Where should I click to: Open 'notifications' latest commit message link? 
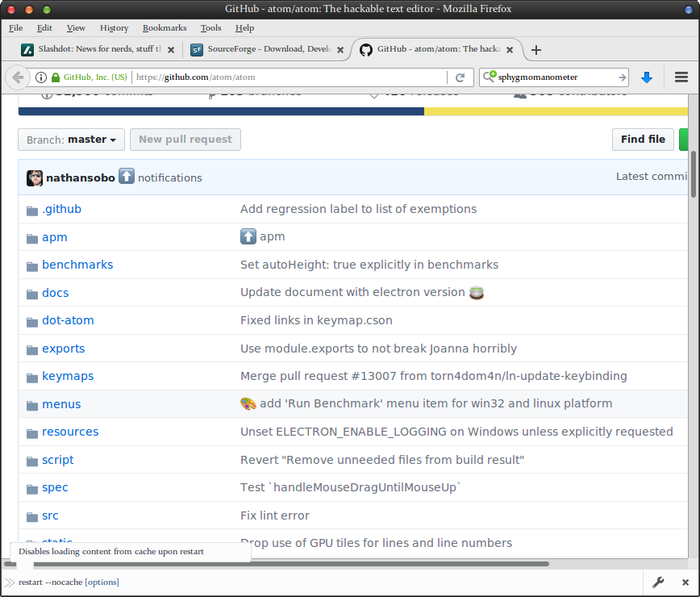[x=169, y=177]
